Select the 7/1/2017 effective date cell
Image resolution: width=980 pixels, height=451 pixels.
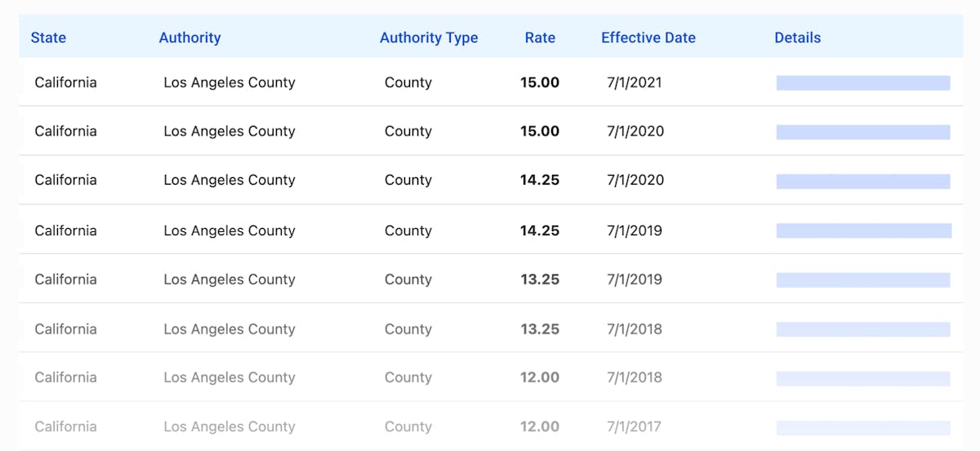[x=635, y=426]
